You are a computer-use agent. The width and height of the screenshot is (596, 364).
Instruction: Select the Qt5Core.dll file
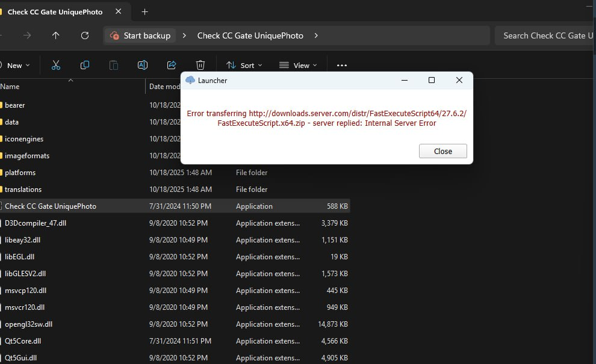tap(23, 341)
